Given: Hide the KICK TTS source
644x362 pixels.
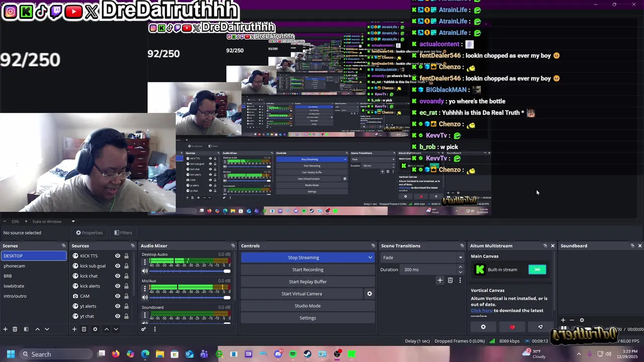Looking at the screenshot, I should (x=118, y=256).
